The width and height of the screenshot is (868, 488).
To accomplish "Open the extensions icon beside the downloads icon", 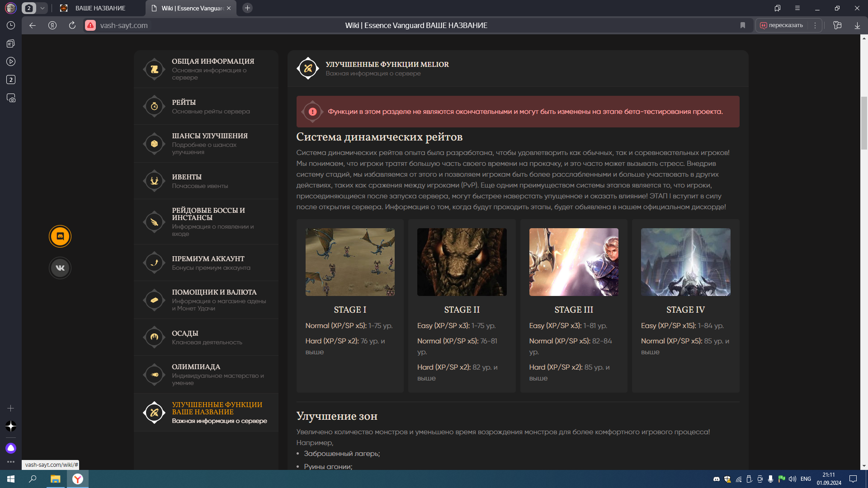I will click(x=837, y=25).
